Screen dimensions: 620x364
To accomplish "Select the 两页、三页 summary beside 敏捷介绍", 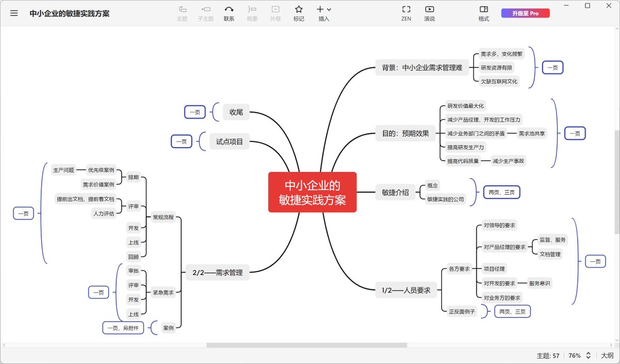I will click(x=501, y=192).
